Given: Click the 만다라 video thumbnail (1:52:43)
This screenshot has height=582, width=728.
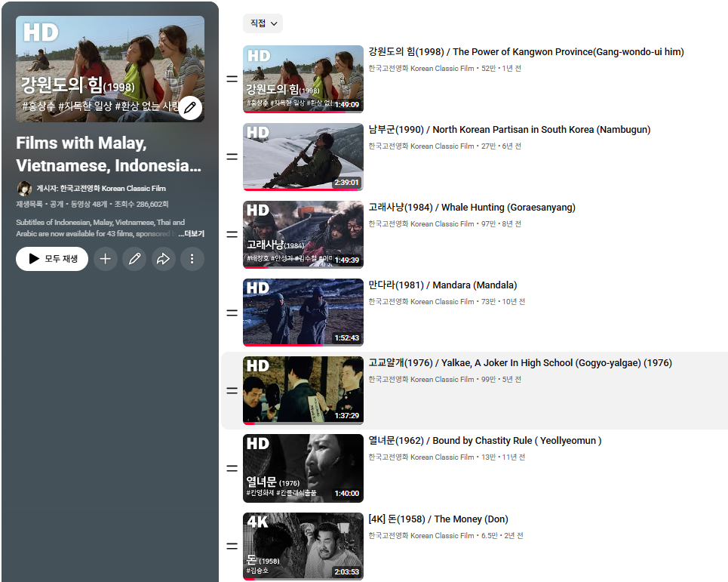Looking at the screenshot, I should tap(303, 313).
